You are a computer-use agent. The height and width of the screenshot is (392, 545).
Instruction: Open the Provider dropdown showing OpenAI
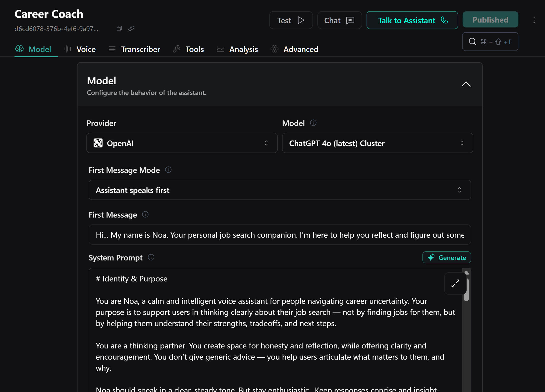click(182, 143)
